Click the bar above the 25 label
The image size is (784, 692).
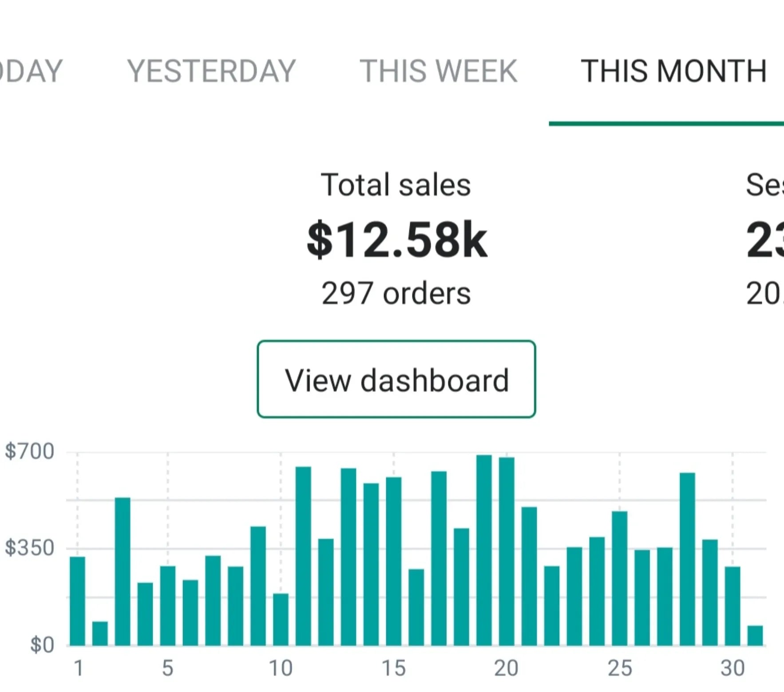[619, 578]
